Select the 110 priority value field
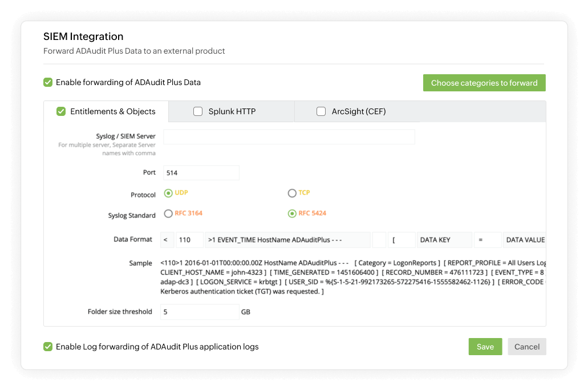 coord(189,239)
